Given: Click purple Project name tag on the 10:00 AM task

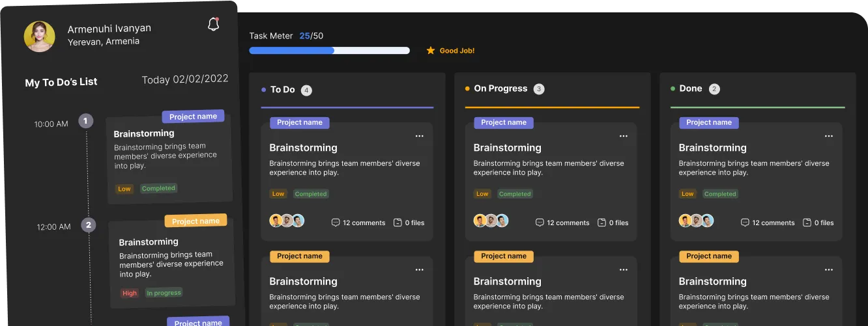Looking at the screenshot, I should click(x=193, y=116).
